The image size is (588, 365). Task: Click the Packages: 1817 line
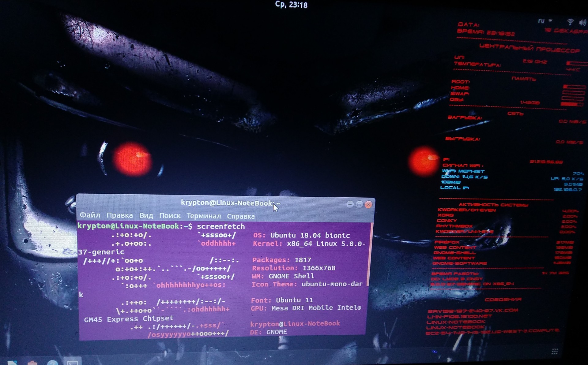tap(282, 260)
